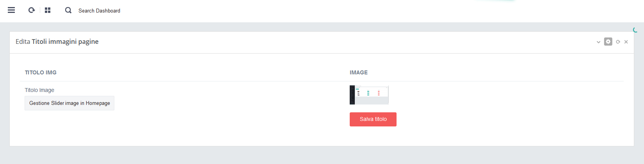
Task: Focus the Search Dashboard field
Action: [100, 11]
